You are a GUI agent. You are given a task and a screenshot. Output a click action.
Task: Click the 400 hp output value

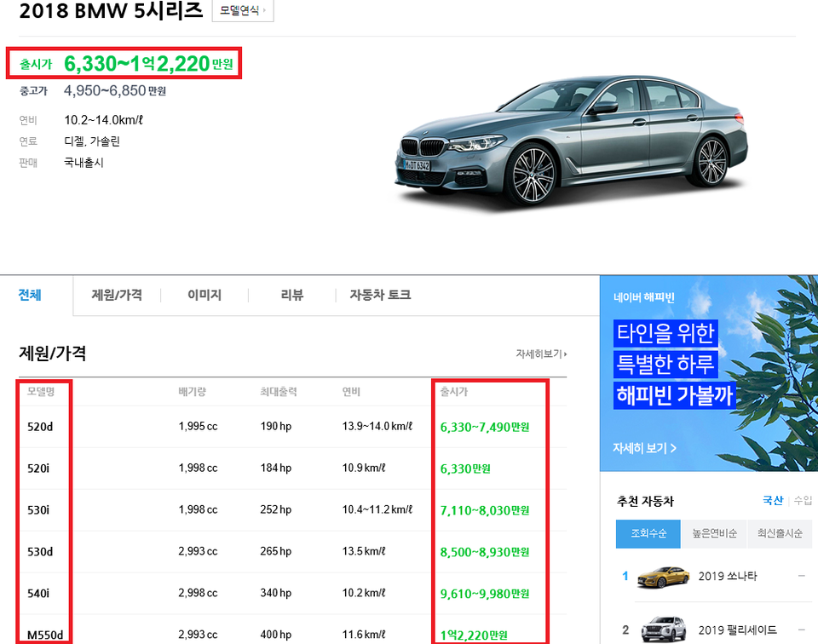point(276,635)
